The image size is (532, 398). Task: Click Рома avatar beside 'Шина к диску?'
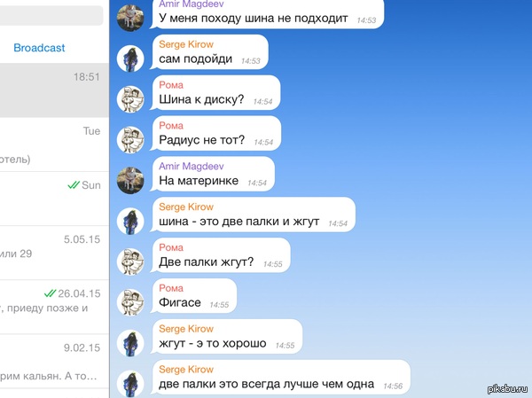tap(130, 99)
